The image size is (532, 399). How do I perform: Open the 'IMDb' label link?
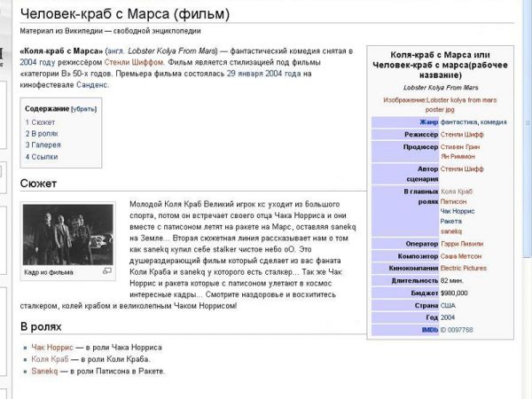[429, 330]
